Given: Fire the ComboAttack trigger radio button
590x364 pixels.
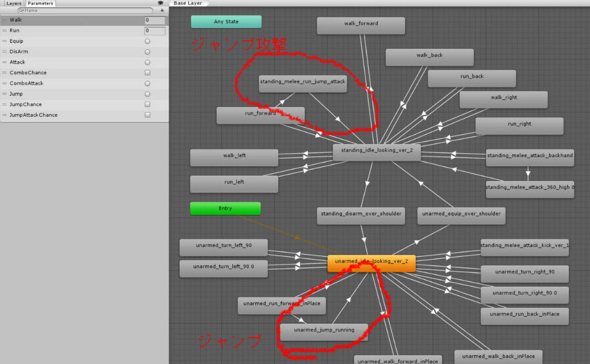Looking at the screenshot, I should point(147,84).
